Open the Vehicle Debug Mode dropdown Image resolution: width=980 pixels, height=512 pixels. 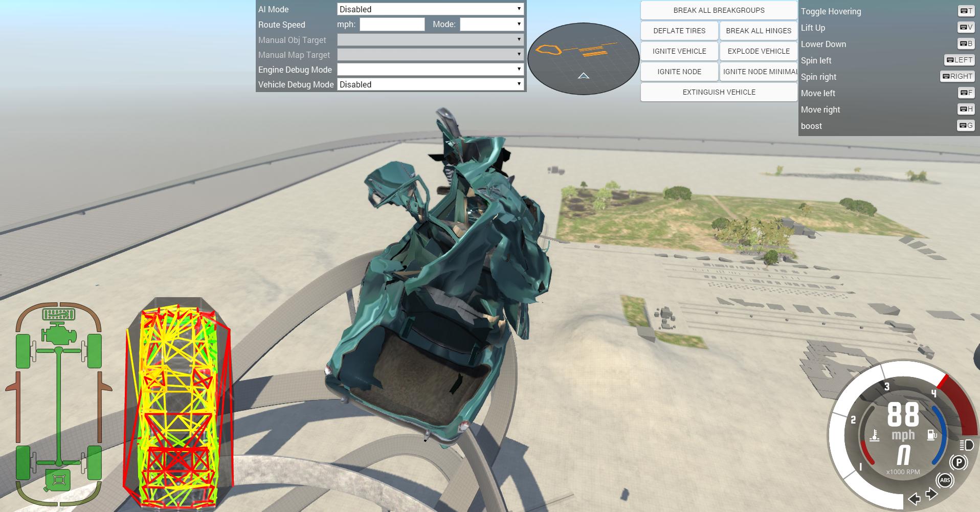point(430,84)
